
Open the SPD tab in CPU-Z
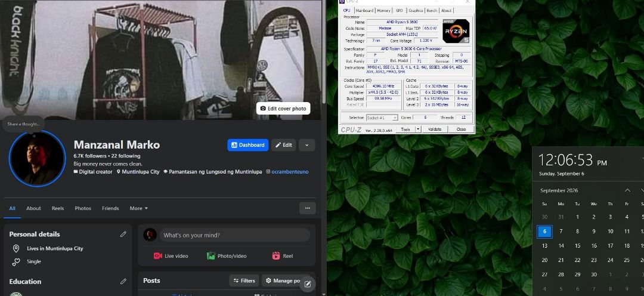pos(399,10)
